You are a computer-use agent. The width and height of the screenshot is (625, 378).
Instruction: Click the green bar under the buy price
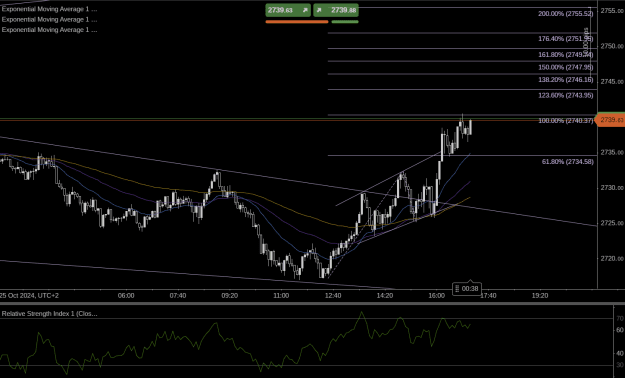[345, 22]
